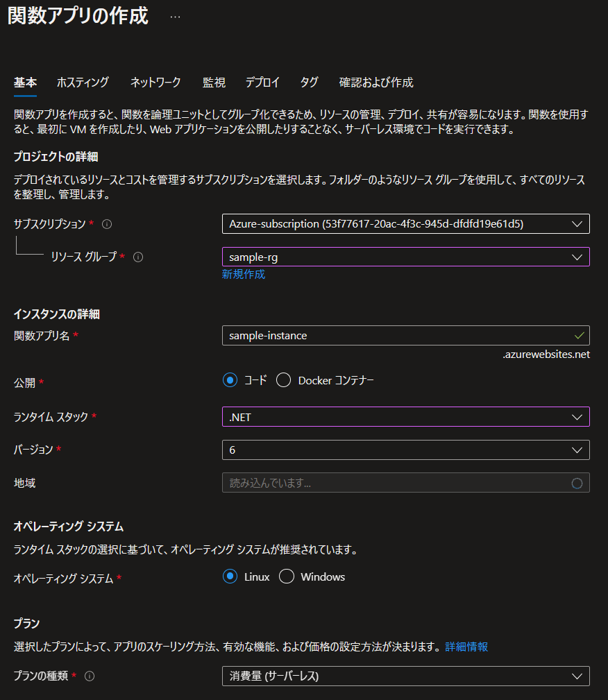
Task: Expand the .NET runtime stack dropdown
Action: [x=405, y=416]
